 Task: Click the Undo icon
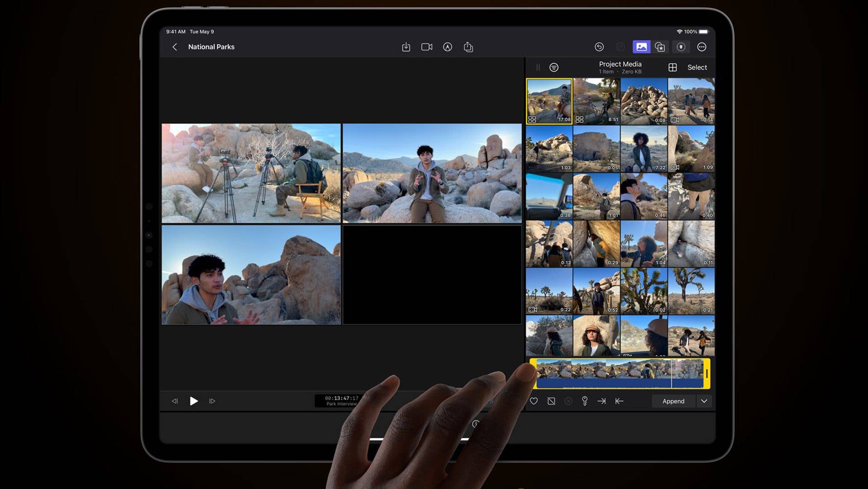tap(599, 47)
